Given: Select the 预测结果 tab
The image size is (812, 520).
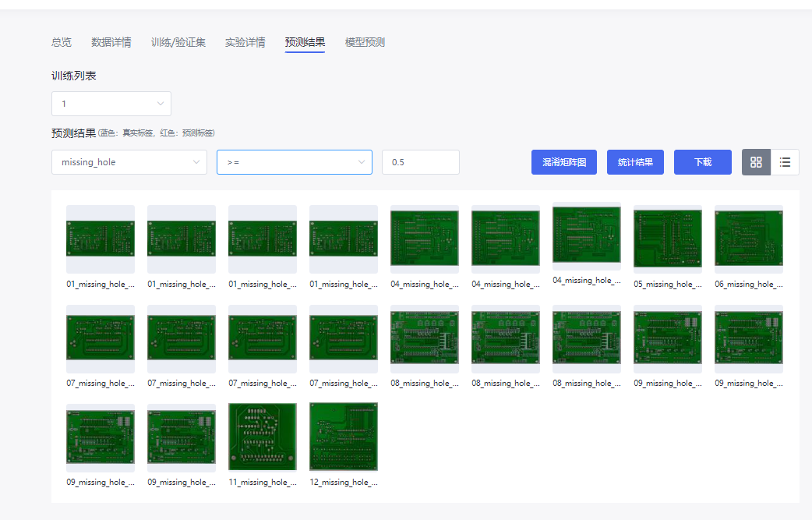Looking at the screenshot, I should 305,42.
